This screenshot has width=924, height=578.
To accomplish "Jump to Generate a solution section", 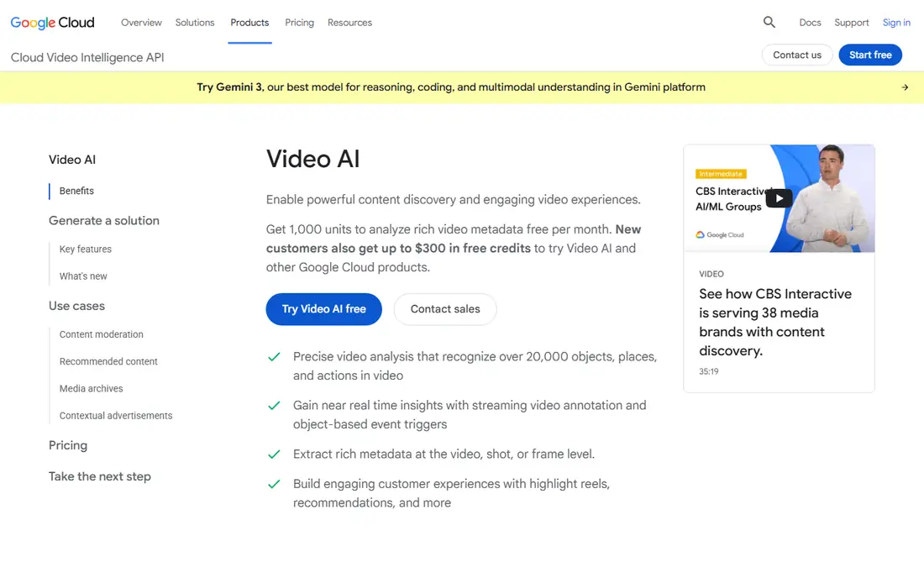I will click(x=103, y=220).
